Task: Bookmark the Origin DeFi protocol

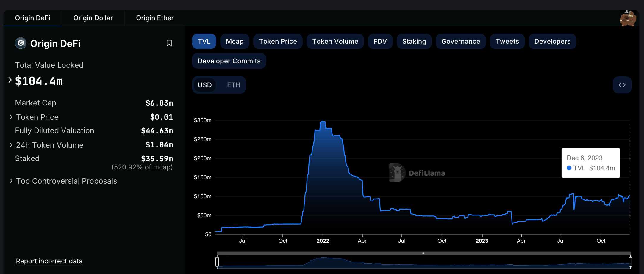Action: [169, 43]
